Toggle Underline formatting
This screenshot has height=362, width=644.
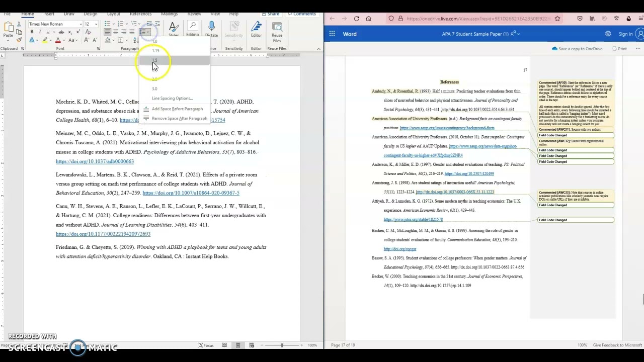pyautogui.click(x=48, y=32)
